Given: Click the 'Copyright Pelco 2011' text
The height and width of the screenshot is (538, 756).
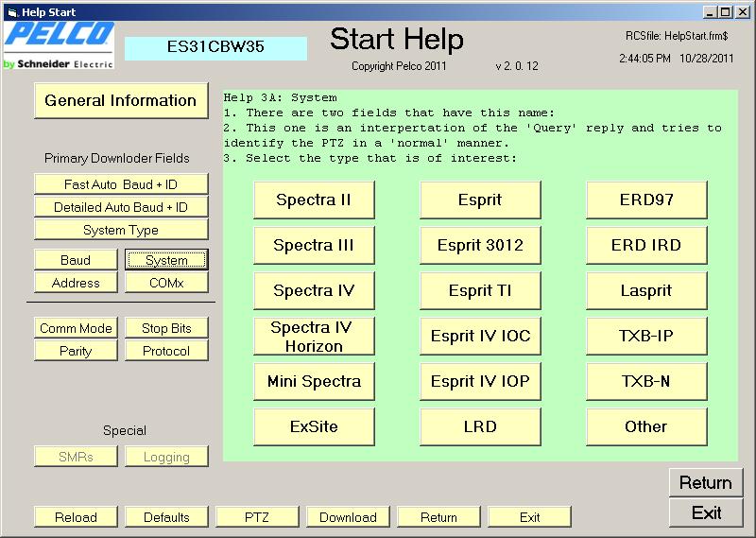Looking at the screenshot, I should point(399,66).
